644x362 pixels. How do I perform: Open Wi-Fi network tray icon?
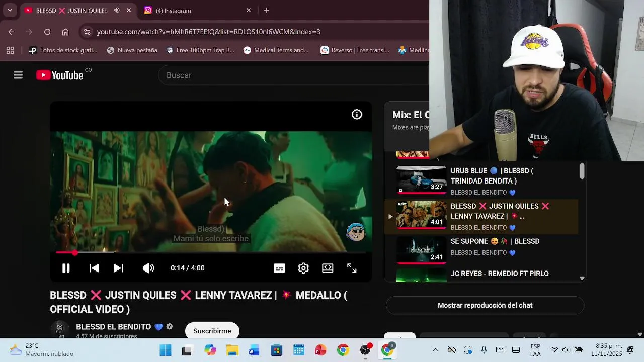pyautogui.click(x=554, y=350)
